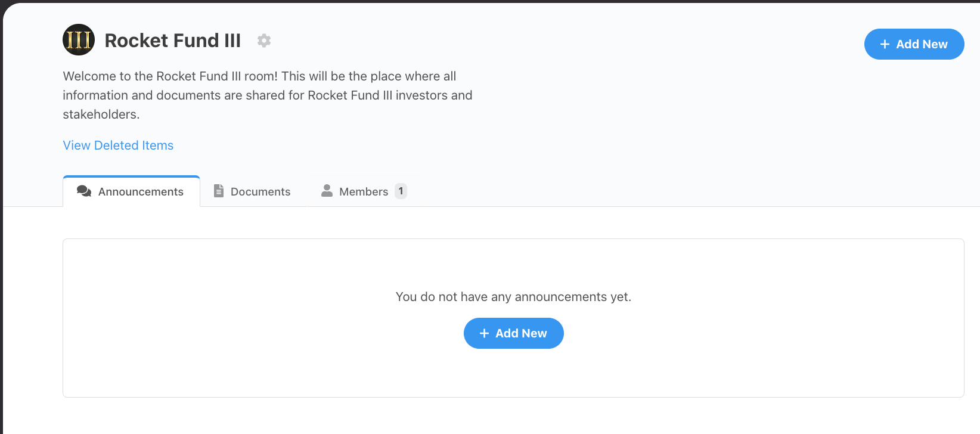Open the View Deleted Items link
980x434 pixels.
click(x=118, y=145)
